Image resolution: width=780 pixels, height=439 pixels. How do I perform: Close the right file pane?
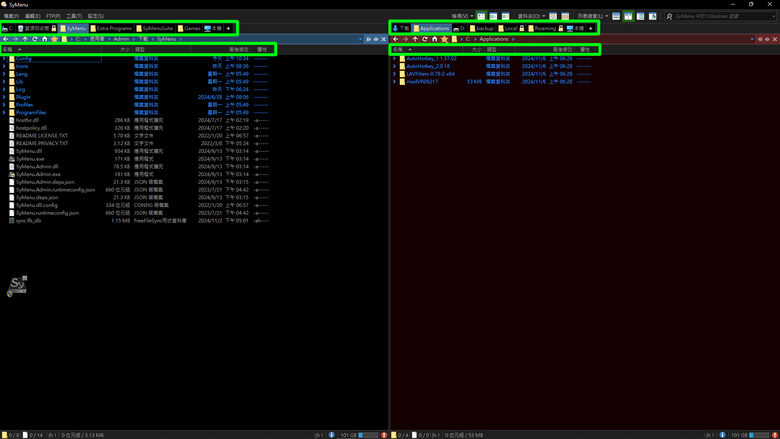click(x=775, y=39)
